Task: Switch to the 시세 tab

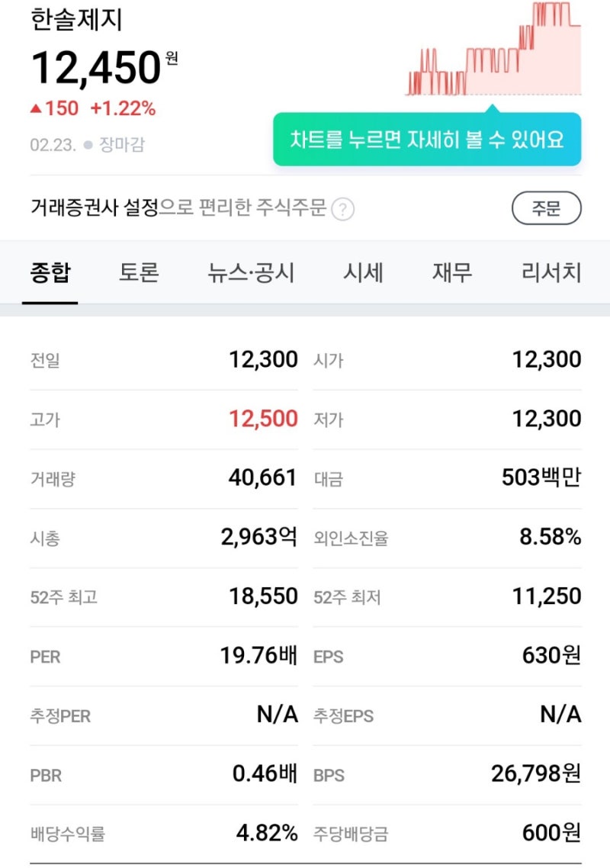Action: (364, 272)
